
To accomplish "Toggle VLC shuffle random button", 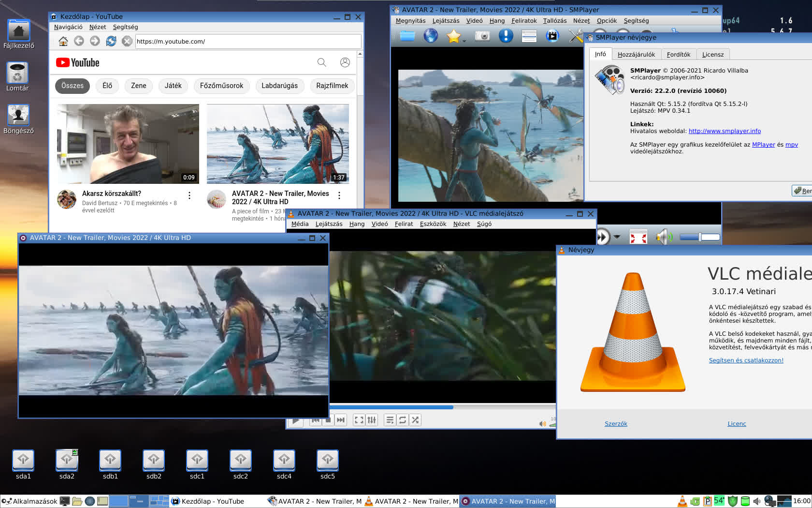I will [x=415, y=420].
